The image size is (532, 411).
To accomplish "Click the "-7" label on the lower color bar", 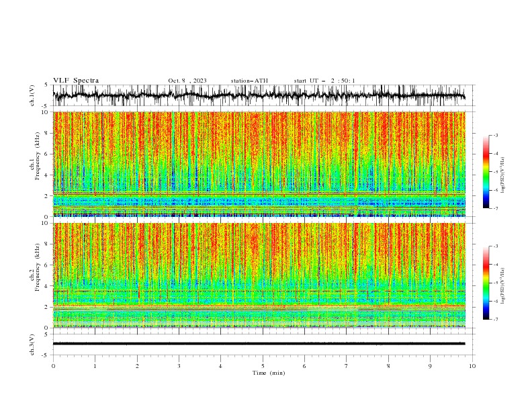I will [495, 319].
